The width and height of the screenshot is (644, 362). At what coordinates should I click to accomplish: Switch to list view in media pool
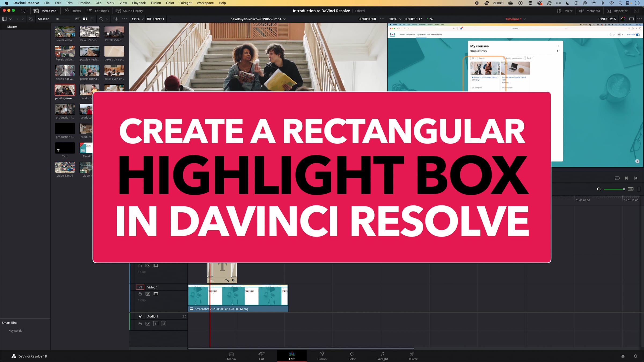pos(92,19)
